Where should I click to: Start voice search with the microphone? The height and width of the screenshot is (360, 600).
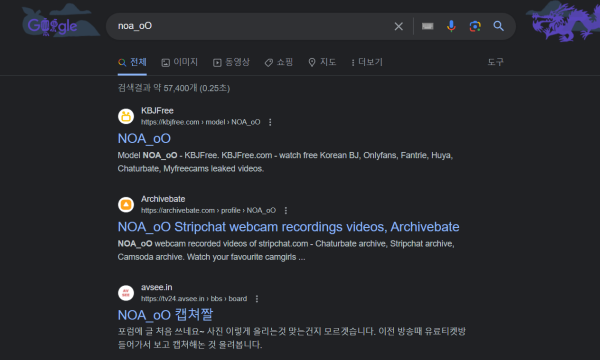(451, 26)
